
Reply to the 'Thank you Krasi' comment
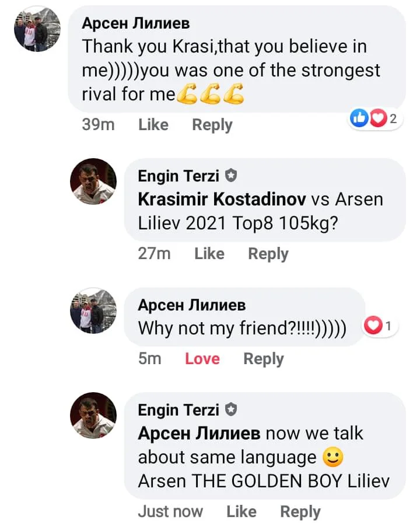[212, 125]
